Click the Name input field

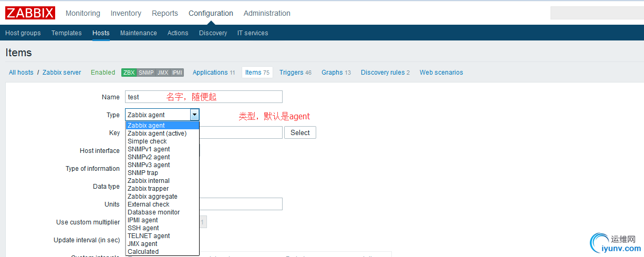204,97
